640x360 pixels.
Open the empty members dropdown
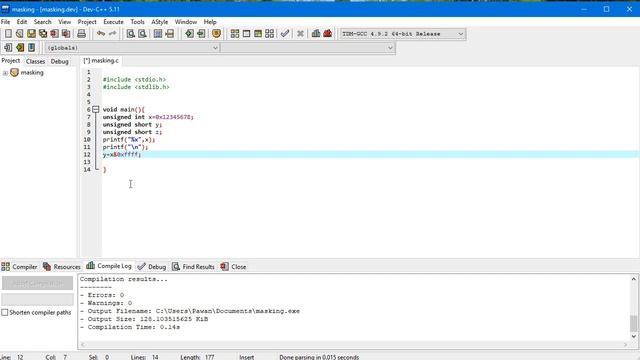point(308,48)
